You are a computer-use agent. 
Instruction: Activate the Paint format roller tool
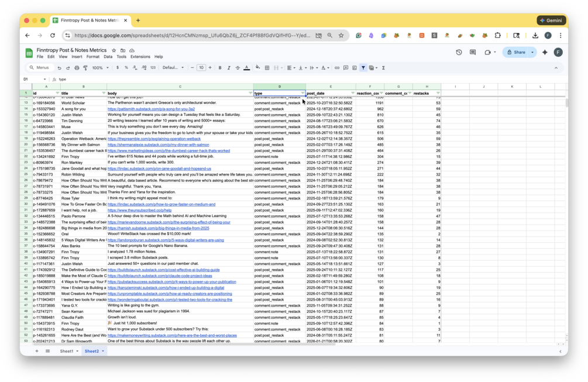[85, 68]
